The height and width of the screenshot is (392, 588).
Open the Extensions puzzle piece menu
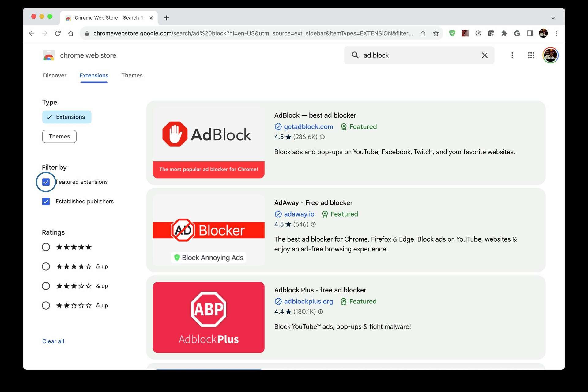point(504,33)
